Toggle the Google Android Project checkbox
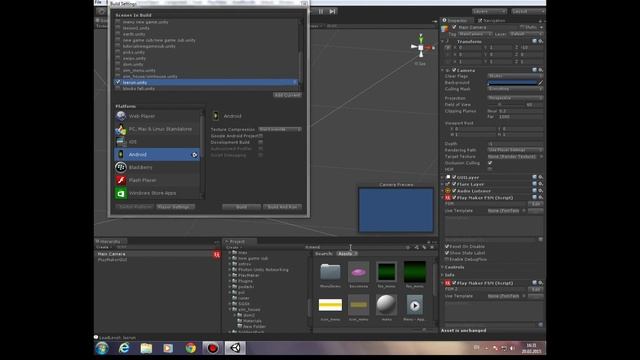This screenshot has width=640, height=360. click(x=260, y=136)
